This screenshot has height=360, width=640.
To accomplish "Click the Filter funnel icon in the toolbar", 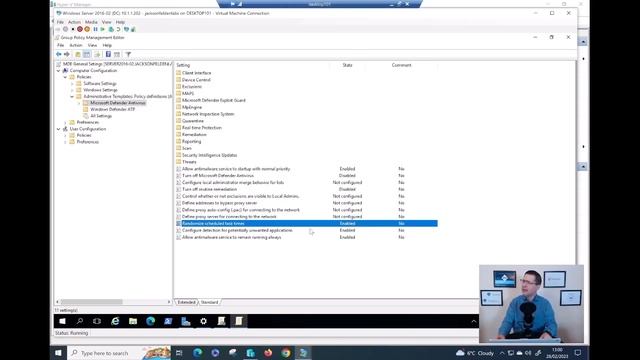I will (x=128, y=54).
